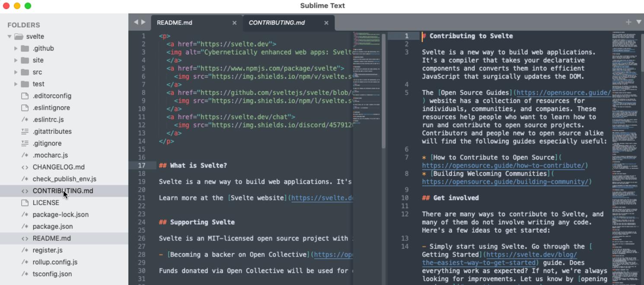Click the .gitignore file icon

tap(25, 143)
